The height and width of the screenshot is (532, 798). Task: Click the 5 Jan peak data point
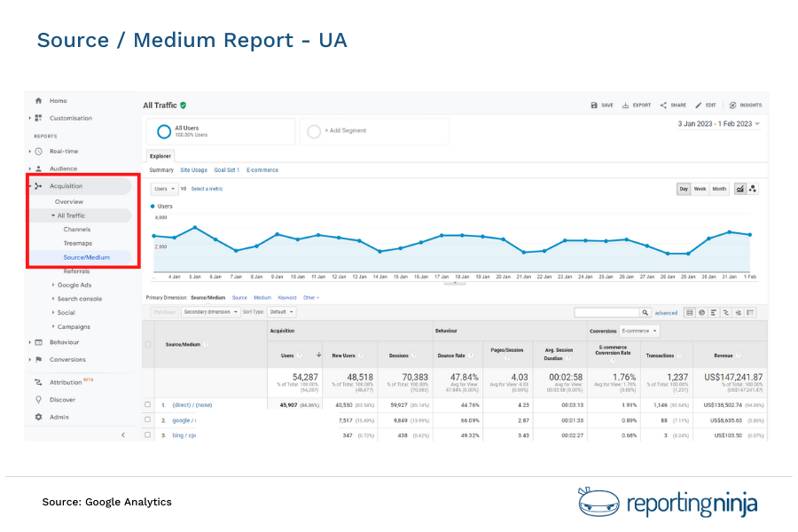195,228
